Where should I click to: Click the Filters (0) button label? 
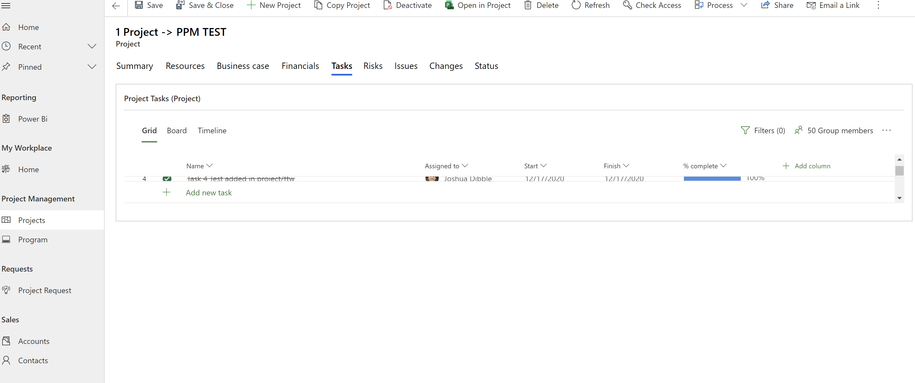coord(769,131)
